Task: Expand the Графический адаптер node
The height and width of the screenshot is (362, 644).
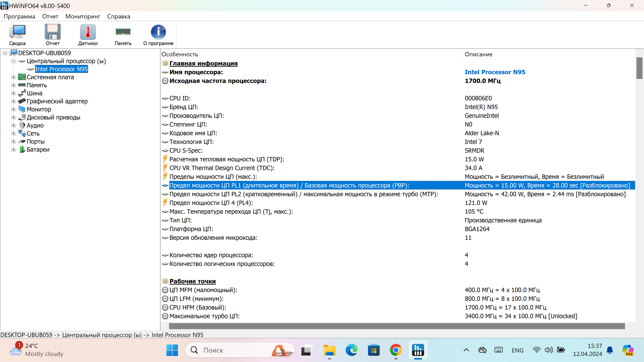Action: [13, 101]
